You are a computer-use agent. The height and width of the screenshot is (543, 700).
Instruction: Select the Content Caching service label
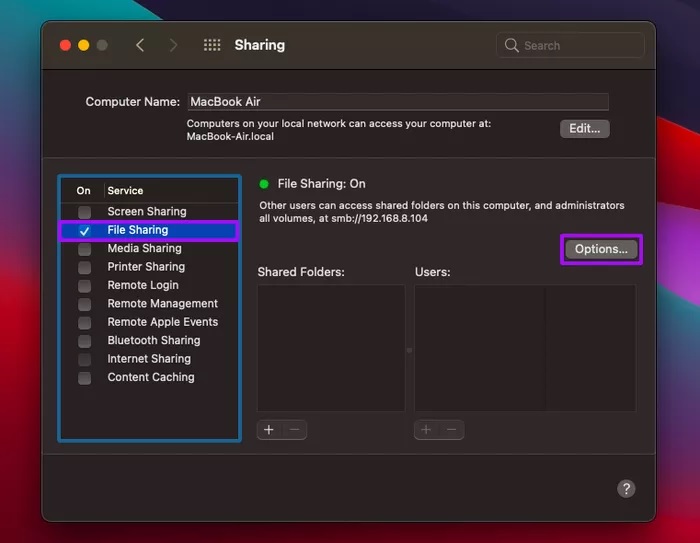pyautogui.click(x=151, y=377)
